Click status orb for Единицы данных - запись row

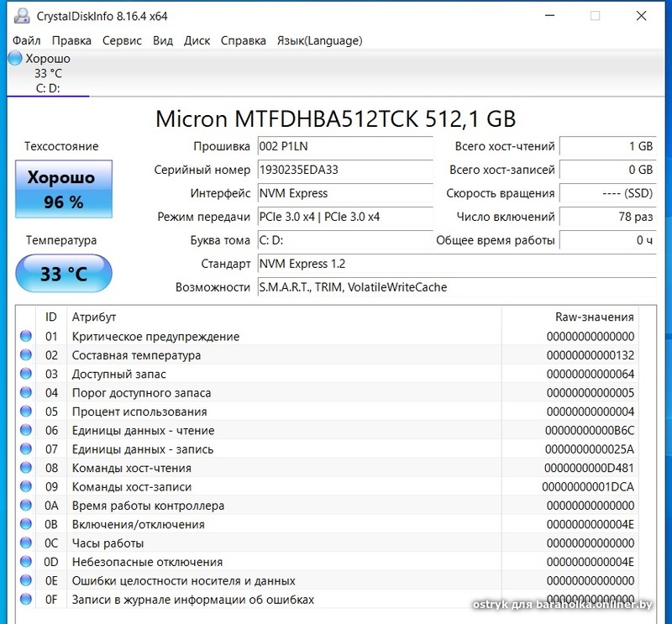click(x=26, y=448)
